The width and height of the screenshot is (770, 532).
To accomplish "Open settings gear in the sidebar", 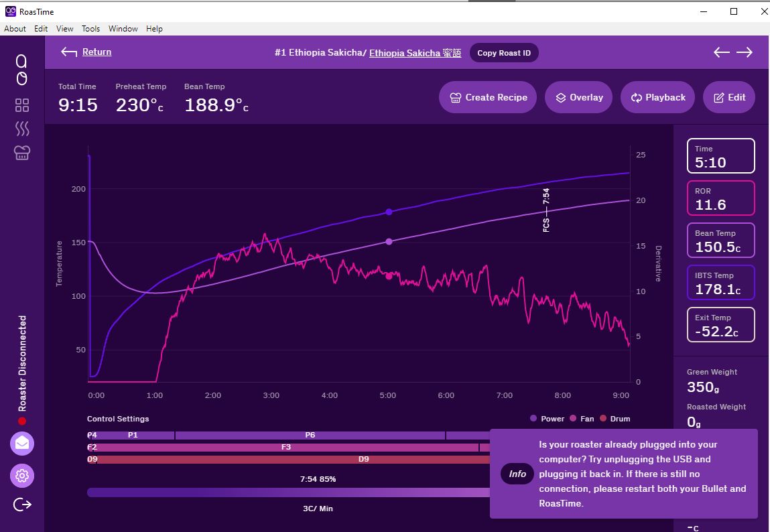I will [22, 476].
